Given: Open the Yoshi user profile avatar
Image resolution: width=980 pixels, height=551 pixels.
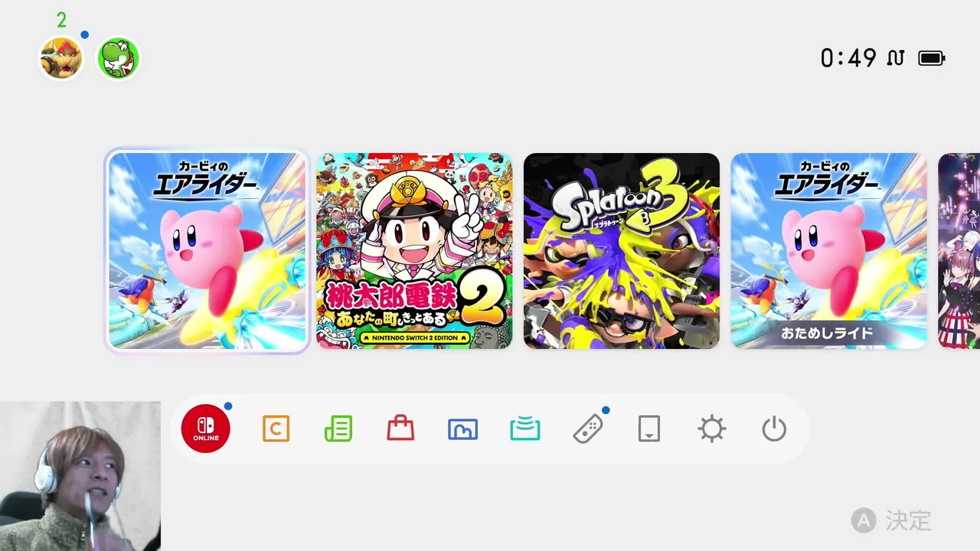Looking at the screenshot, I should (x=118, y=58).
